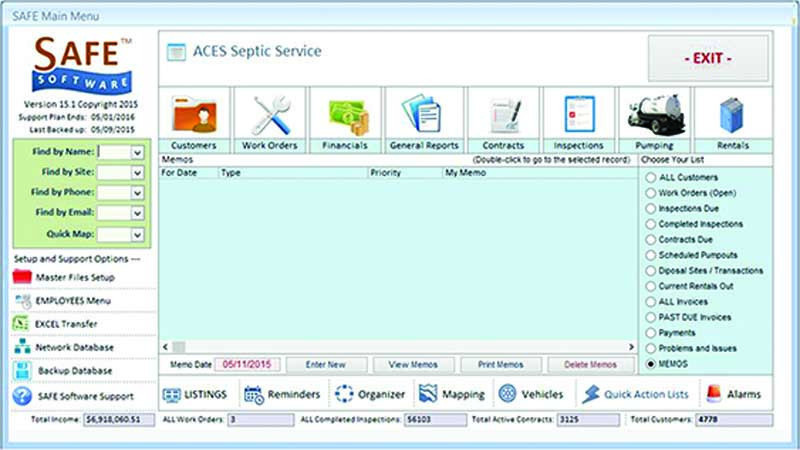Sort memos by Type column header
This screenshot has height=450, width=800.
[x=293, y=173]
